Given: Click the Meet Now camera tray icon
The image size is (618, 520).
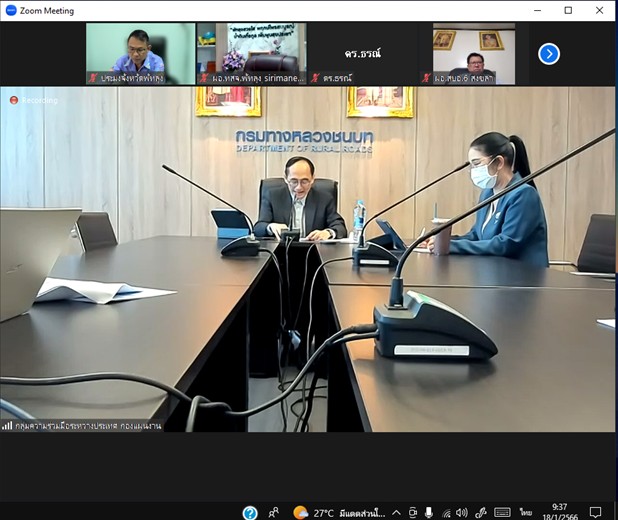Looking at the screenshot, I should click(413, 512).
